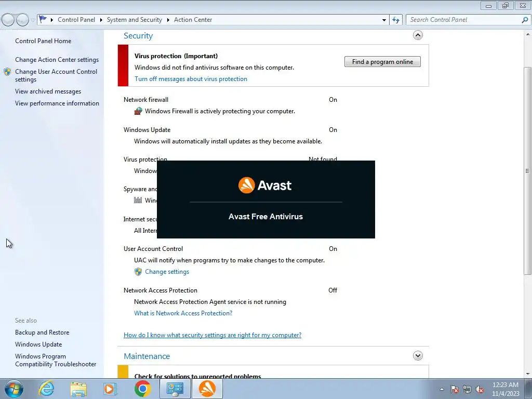Click the Windows Defender castle icon
Screen dimensions: 532x399
point(138,200)
